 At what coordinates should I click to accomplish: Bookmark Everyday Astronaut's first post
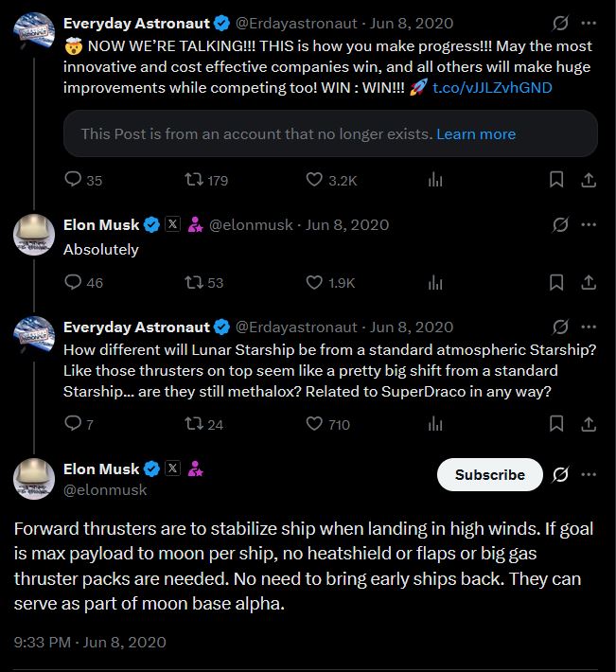click(x=556, y=180)
